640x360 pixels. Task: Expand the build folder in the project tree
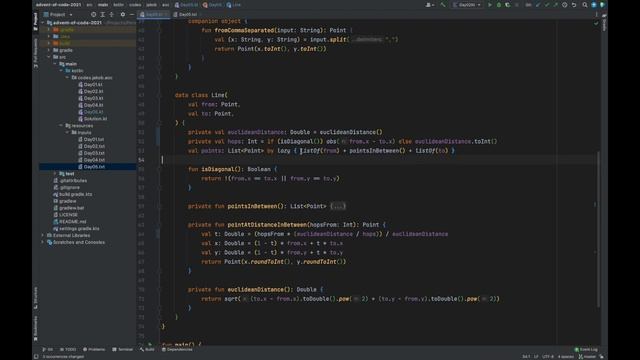click(x=49, y=43)
